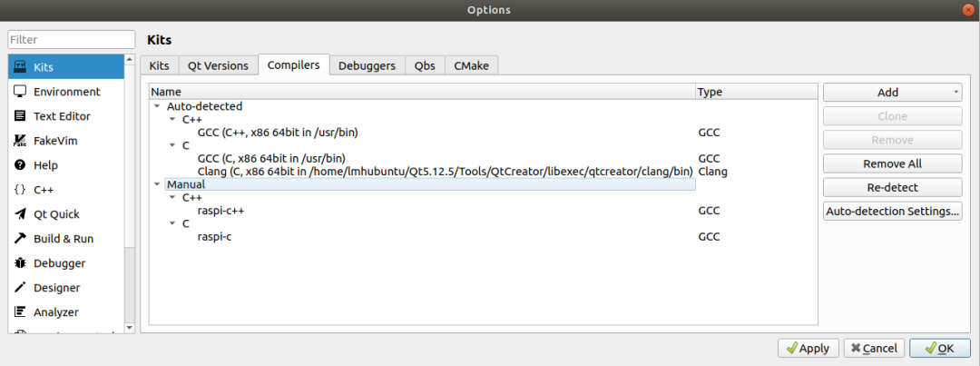980x366 pixels.
Task: Open the C++ braces icon
Action: pyautogui.click(x=20, y=190)
